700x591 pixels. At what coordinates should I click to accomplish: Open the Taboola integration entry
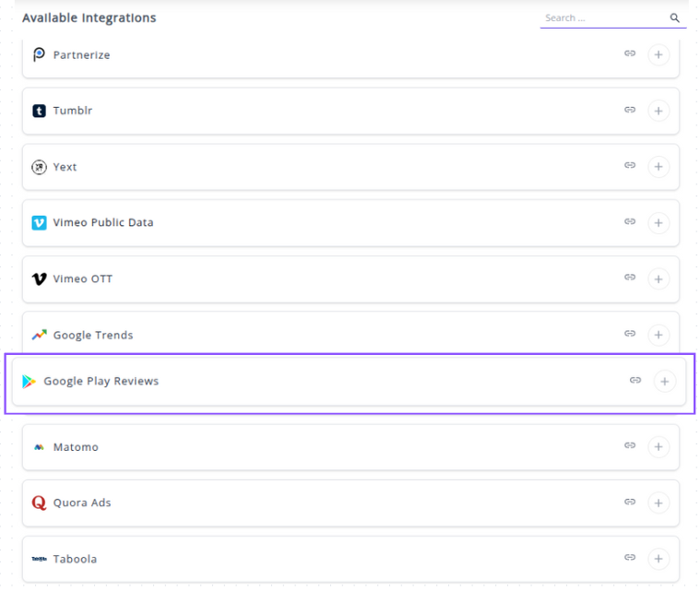(75, 559)
